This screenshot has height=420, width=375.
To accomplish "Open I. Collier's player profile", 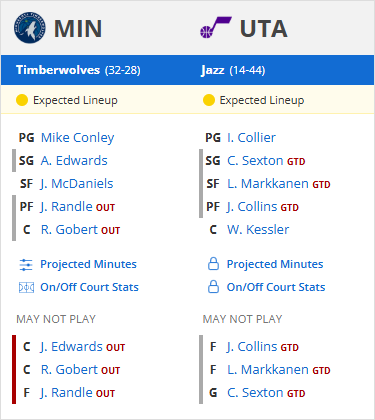I will click(251, 138).
